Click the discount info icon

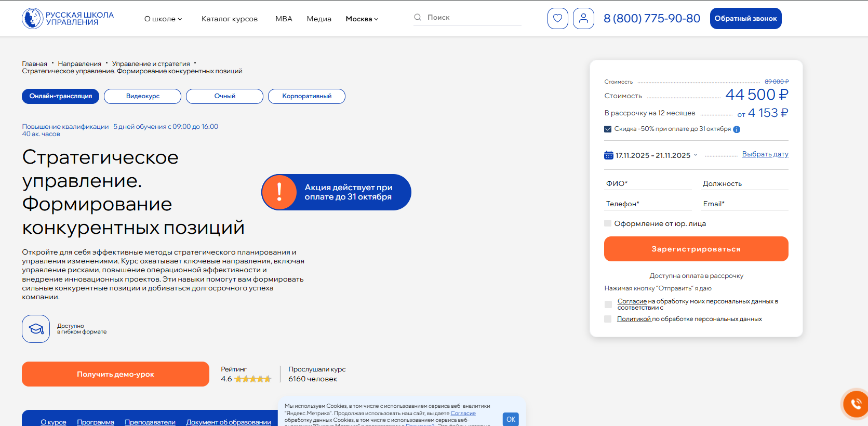coord(737,129)
